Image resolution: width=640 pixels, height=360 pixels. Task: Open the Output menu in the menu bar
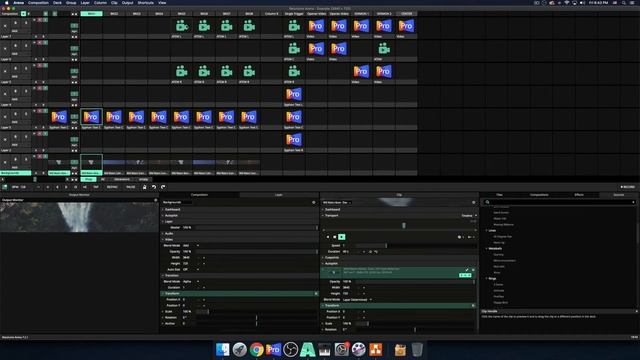pyautogui.click(x=128, y=2)
